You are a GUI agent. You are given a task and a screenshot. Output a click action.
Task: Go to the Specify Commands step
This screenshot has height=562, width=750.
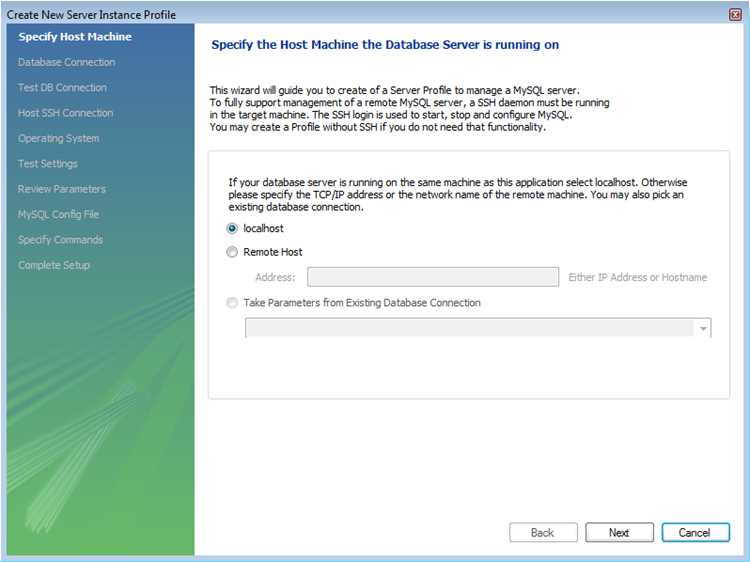coord(60,240)
